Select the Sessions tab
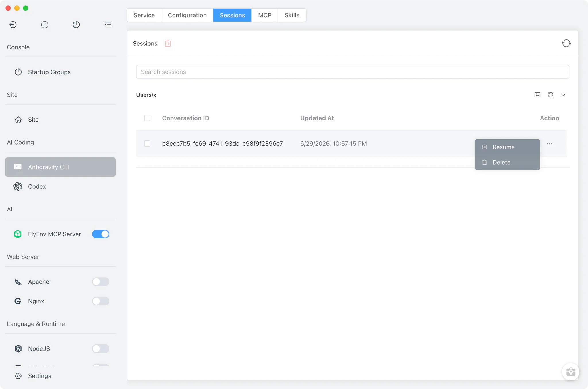Viewport: 588px width, 389px height. tap(232, 15)
